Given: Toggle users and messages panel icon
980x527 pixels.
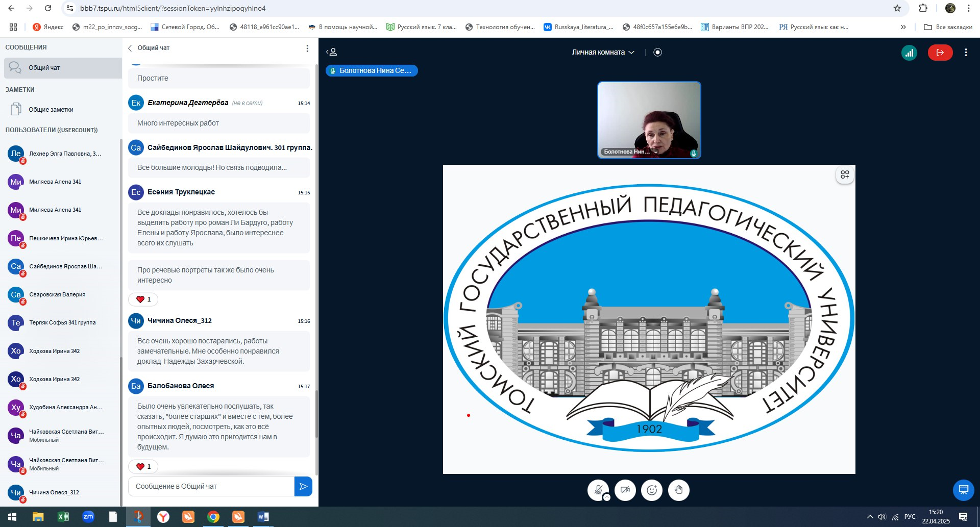Looking at the screenshot, I should 332,52.
